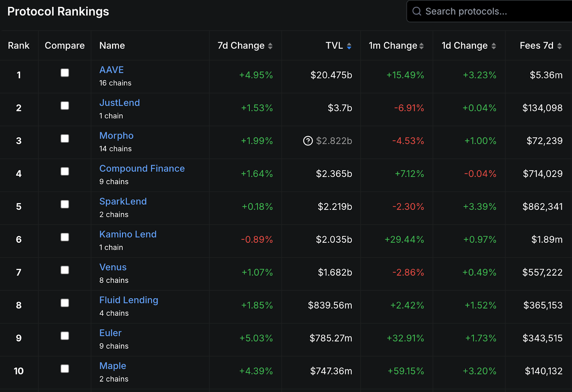Click the question mark icon beside Morpho TVL
Image resolution: width=572 pixels, height=392 pixels.
click(x=308, y=141)
